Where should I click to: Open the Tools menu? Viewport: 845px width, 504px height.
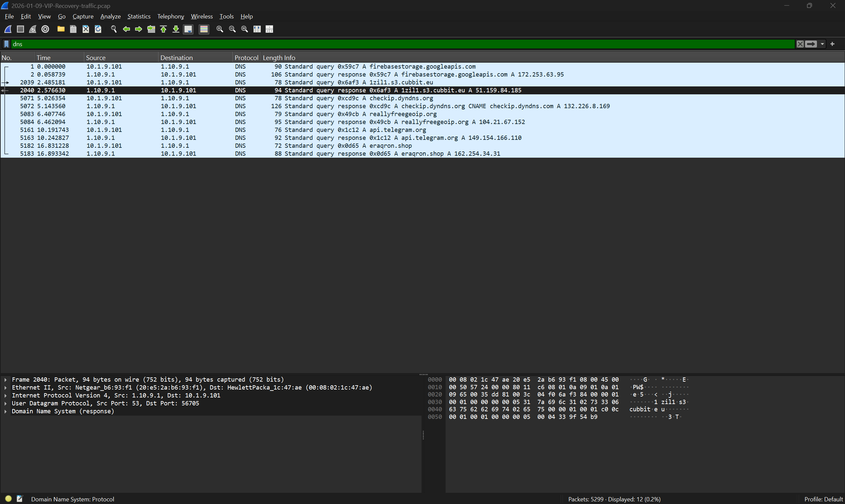point(226,16)
